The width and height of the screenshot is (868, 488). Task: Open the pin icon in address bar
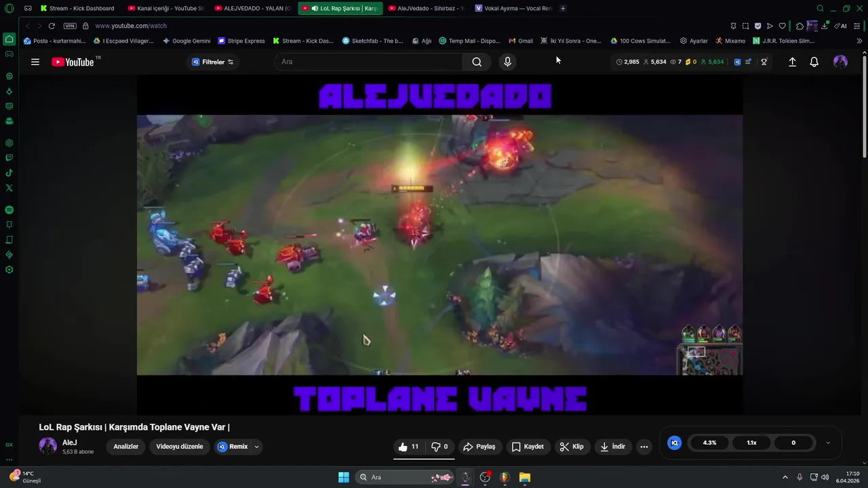pyautogui.click(x=733, y=26)
